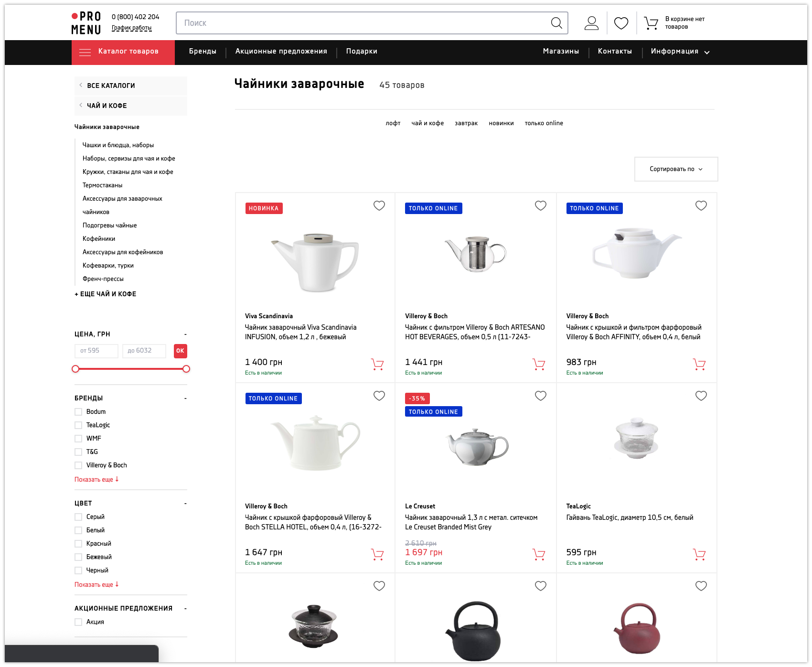Open the Сортировать по dropdown
The height and width of the screenshot is (667, 812).
pyautogui.click(x=675, y=169)
